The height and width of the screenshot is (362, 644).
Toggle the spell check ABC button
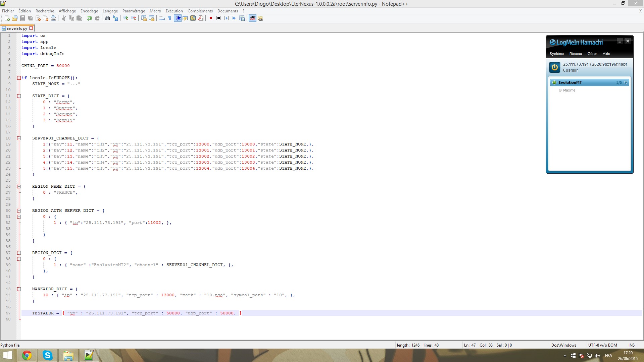click(x=253, y=18)
